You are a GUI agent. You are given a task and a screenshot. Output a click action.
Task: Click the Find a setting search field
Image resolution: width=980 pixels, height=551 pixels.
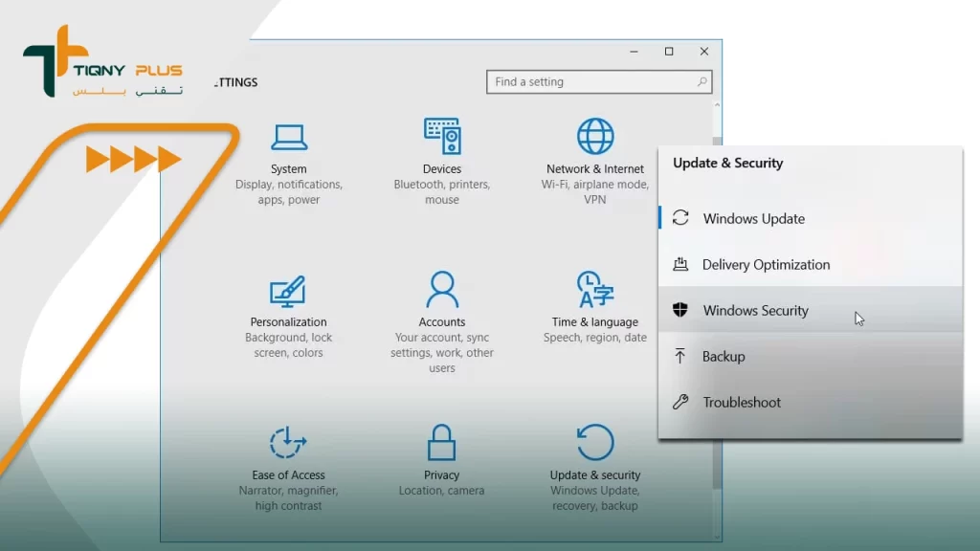pyautogui.click(x=599, y=82)
